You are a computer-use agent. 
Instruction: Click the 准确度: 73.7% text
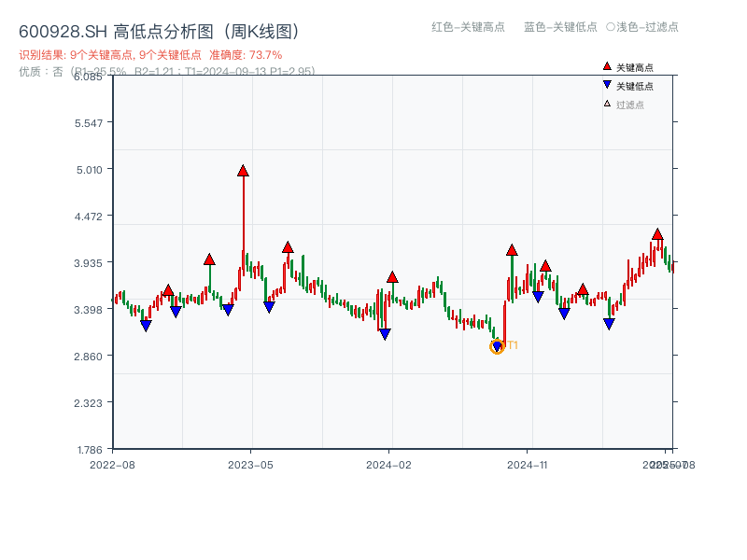246,55
